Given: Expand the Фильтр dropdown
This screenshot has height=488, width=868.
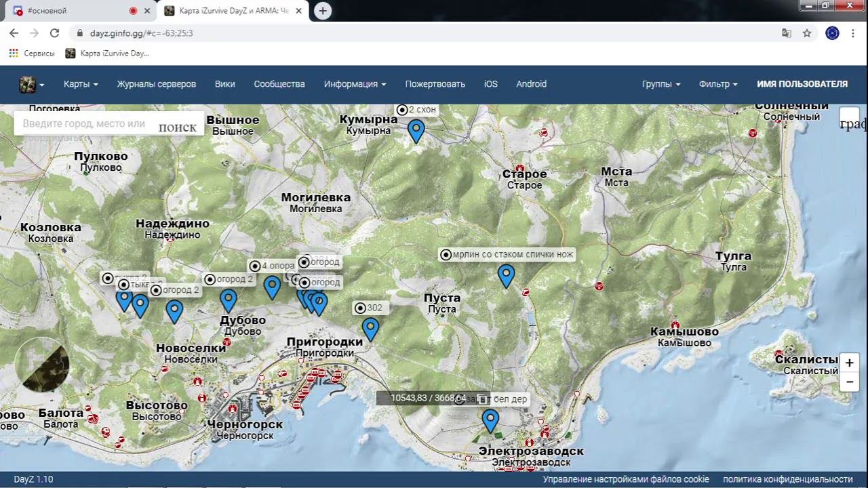Looking at the screenshot, I should click(x=719, y=84).
